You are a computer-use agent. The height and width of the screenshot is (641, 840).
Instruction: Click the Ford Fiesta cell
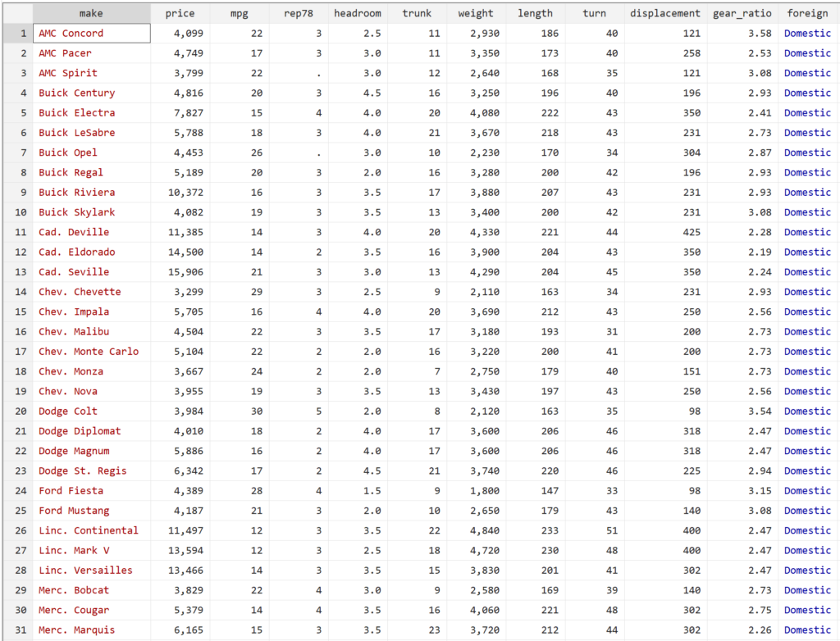92,490
